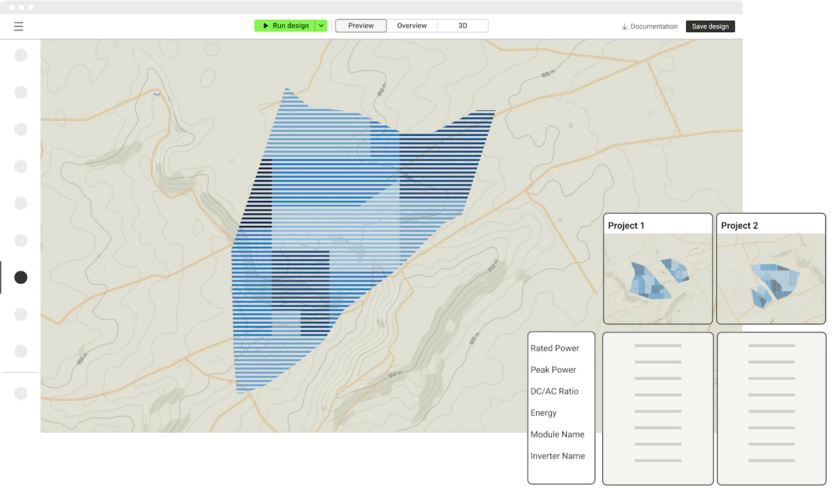Expand the Run design dropdown arrow
The width and height of the screenshot is (832, 504).
[321, 26]
